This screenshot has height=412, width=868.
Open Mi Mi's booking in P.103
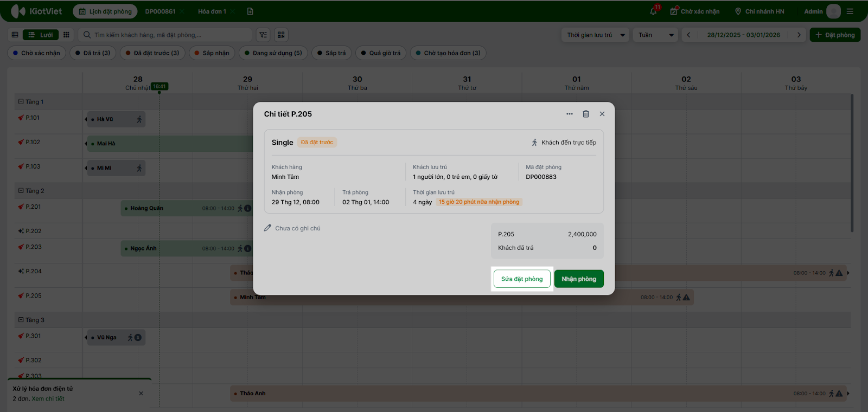pos(115,168)
